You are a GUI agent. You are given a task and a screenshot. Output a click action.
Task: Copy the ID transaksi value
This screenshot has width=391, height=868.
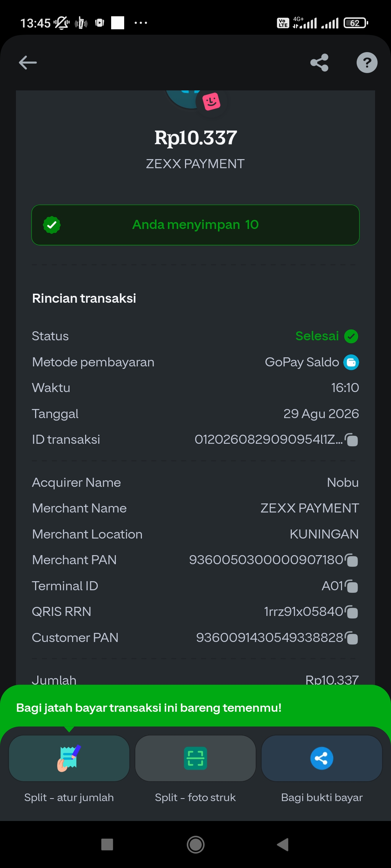tap(351, 440)
